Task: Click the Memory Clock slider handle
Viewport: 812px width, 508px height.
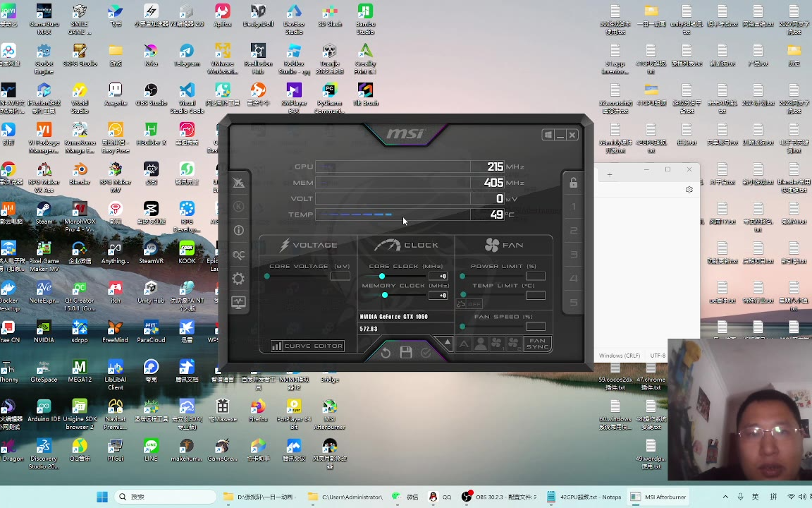Action: [x=384, y=295]
